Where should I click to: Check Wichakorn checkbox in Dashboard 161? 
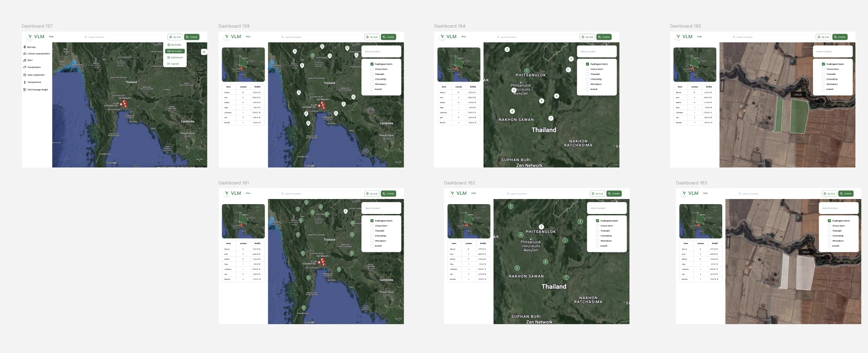click(372, 241)
